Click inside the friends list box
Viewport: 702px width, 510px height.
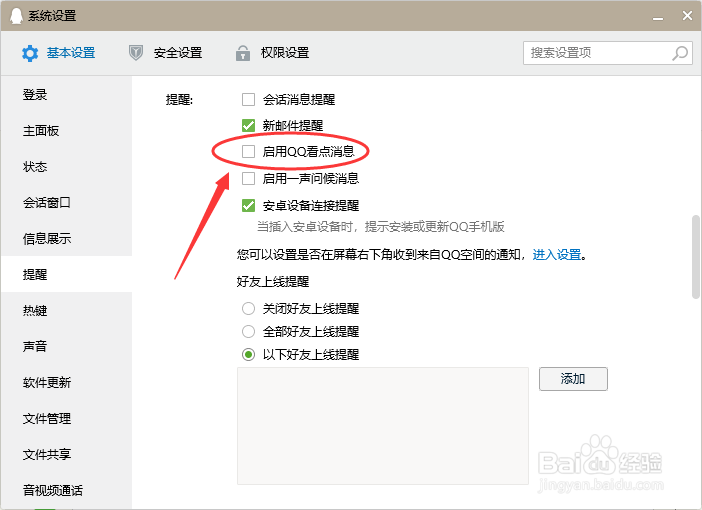(383, 426)
